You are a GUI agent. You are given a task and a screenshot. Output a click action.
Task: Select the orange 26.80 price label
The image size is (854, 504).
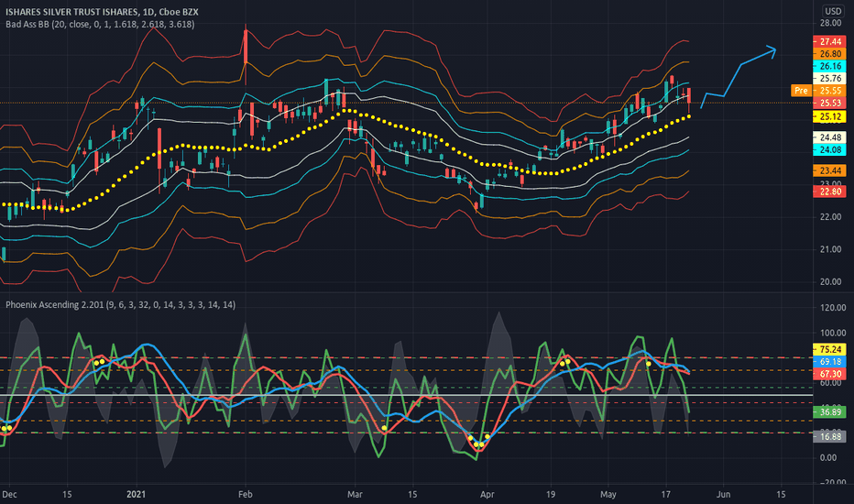click(829, 54)
